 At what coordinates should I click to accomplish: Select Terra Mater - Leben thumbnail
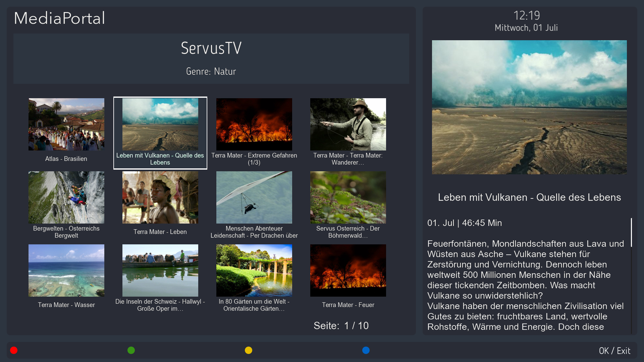(x=160, y=197)
